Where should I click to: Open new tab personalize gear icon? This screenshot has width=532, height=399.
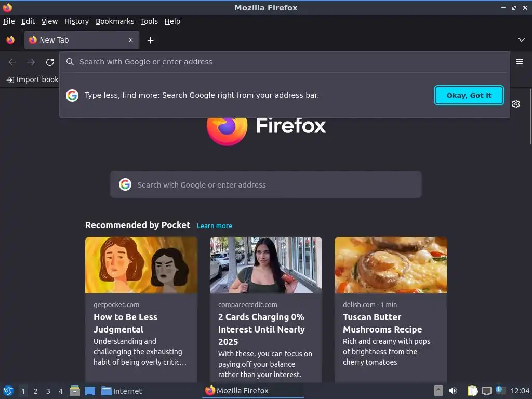(516, 104)
